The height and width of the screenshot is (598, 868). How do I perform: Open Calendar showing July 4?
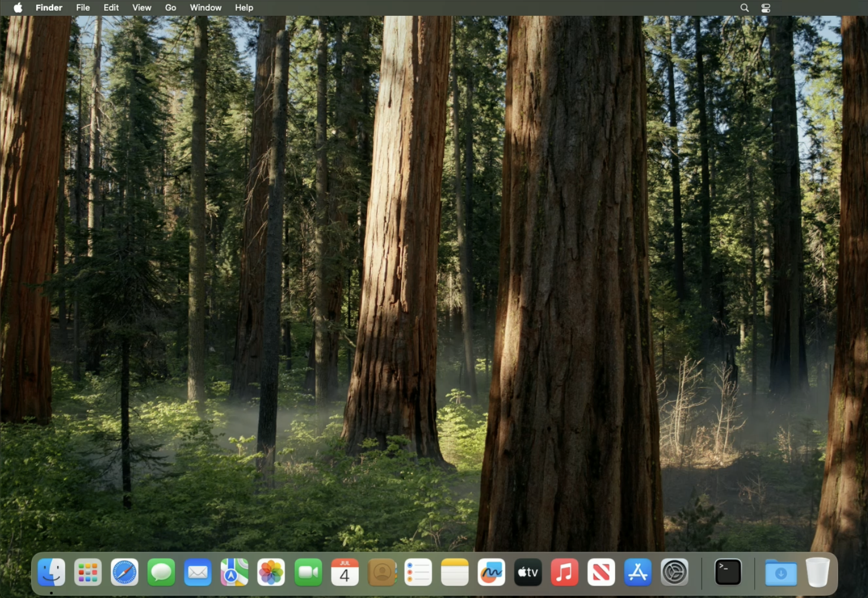click(345, 573)
